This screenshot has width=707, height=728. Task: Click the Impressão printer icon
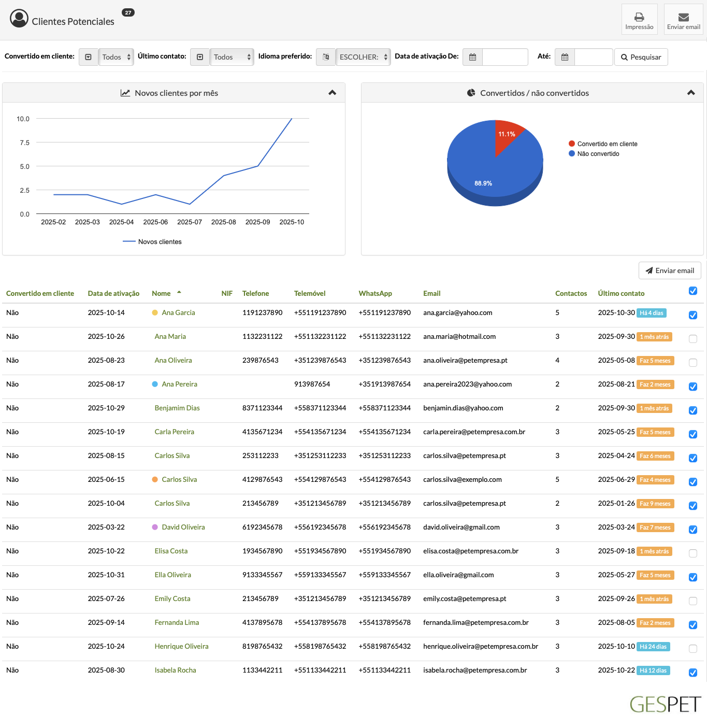[x=639, y=17]
